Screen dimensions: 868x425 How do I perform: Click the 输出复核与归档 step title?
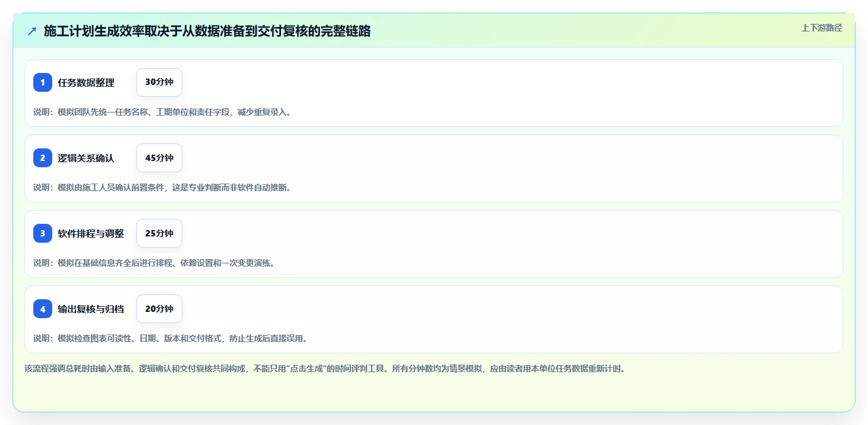pyautogui.click(x=91, y=309)
